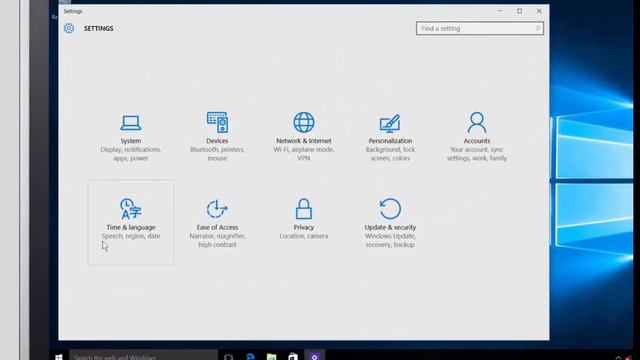Open the Windows Start button
Screen dimensions: 640x360
(x=59, y=356)
